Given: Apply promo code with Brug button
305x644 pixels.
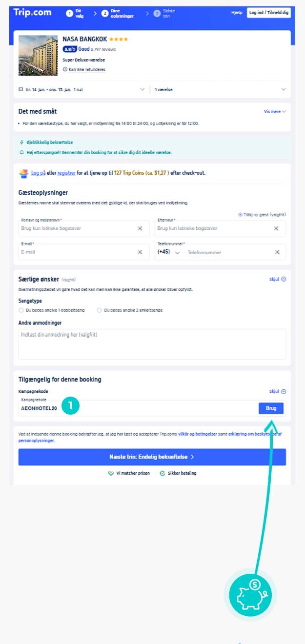Looking at the screenshot, I should (271, 408).
